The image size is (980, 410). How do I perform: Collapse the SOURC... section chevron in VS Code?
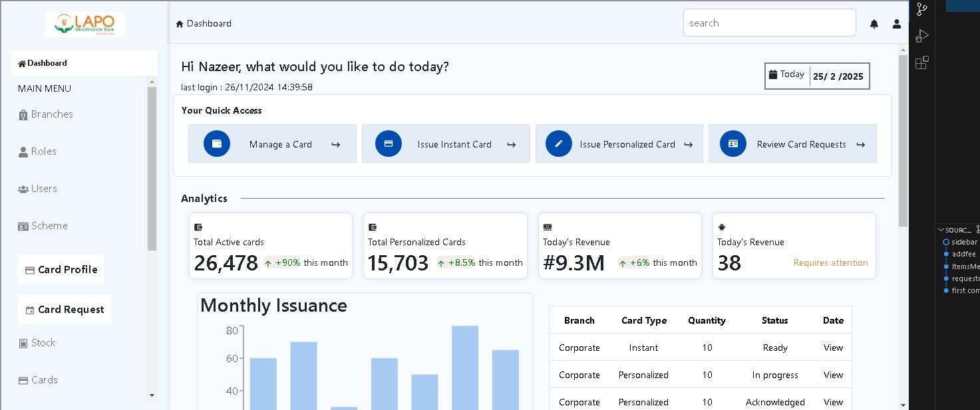tap(941, 230)
